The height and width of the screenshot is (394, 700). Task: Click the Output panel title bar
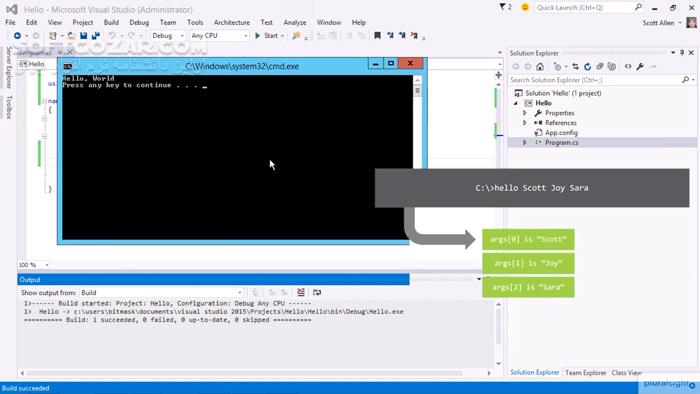(x=213, y=280)
